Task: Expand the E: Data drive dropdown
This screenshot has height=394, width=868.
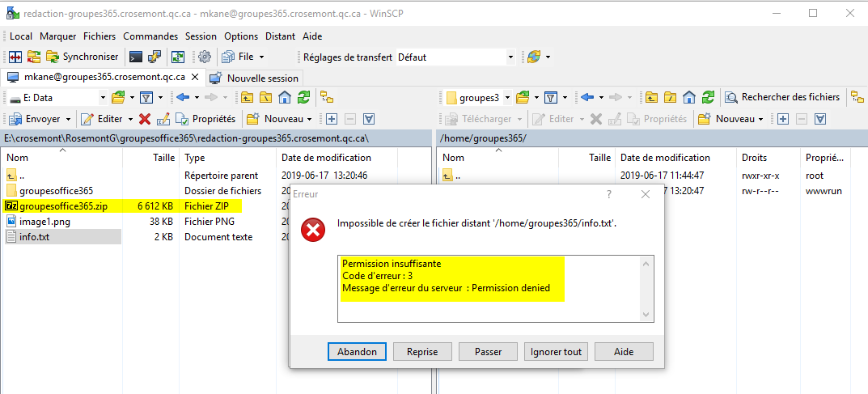Action: [x=103, y=97]
